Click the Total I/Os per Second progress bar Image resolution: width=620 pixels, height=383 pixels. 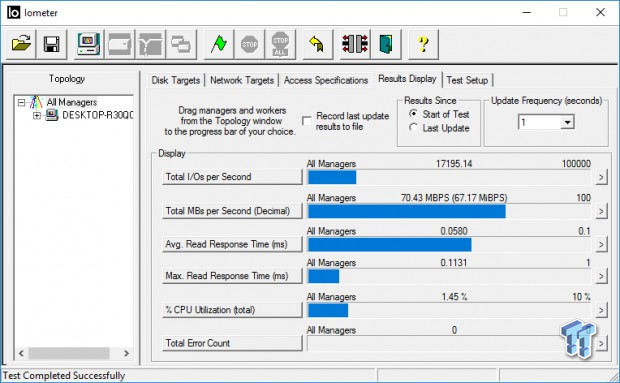point(449,177)
